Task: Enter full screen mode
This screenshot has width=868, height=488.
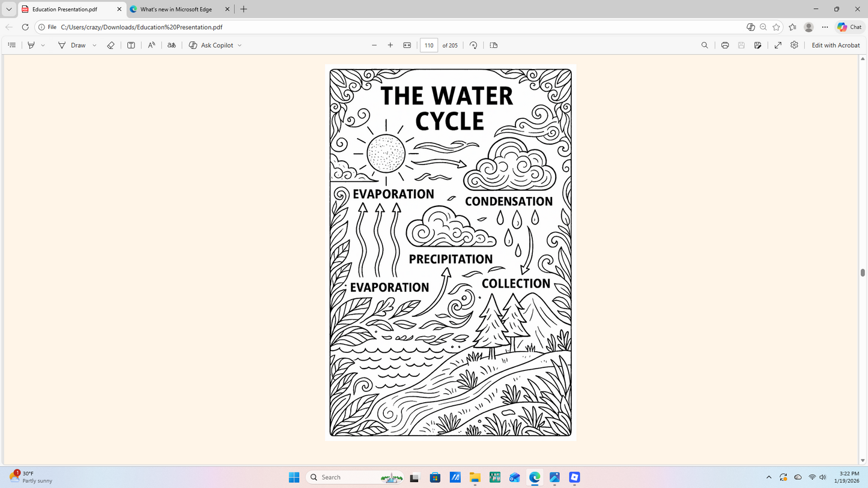Action: (778, 45)
